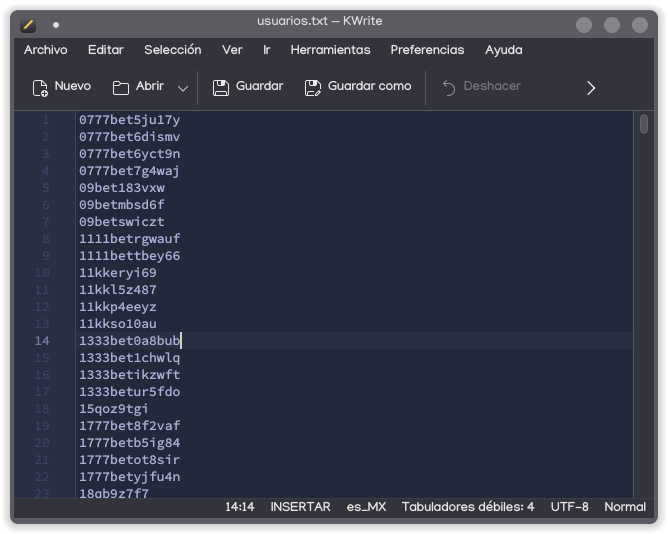Click line 1333betikzwft

click(130, 375)
